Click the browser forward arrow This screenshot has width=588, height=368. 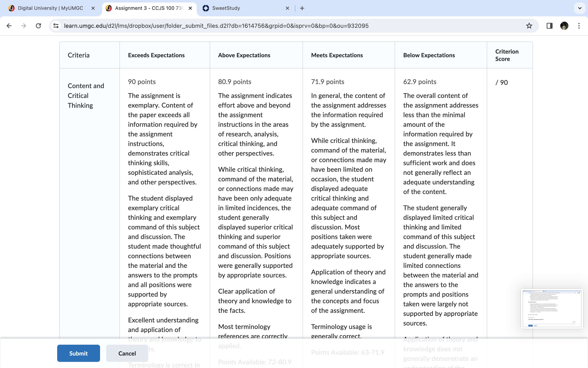tap(23, 26)
